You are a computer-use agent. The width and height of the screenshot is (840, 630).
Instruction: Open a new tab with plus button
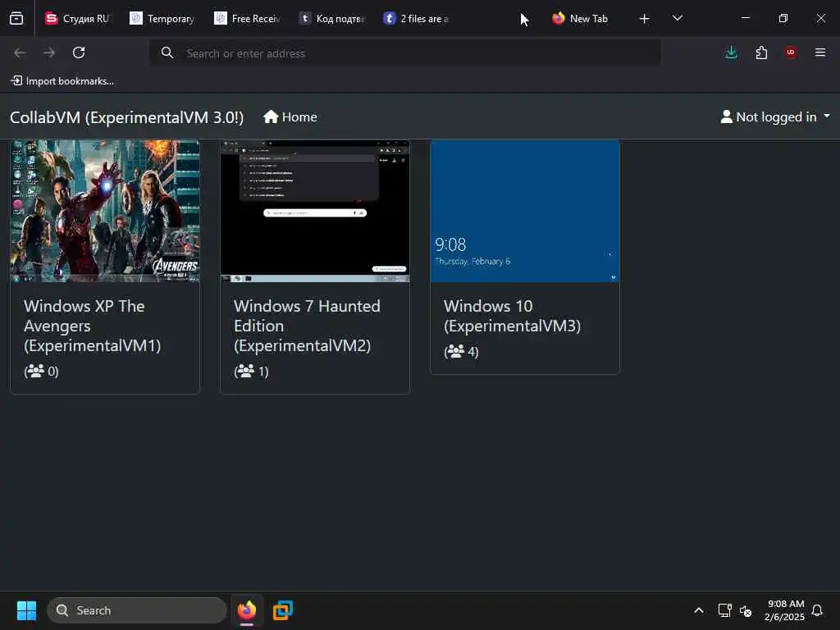pos(645,19)
